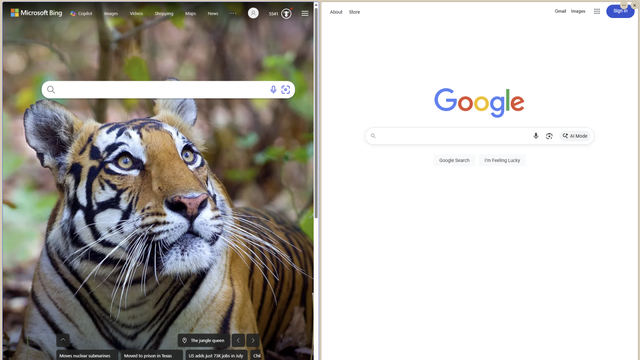Open Bing hamburger settings menu
Image resolution: width=640 pixels, height=360 pixels.
tap(304, 13)
